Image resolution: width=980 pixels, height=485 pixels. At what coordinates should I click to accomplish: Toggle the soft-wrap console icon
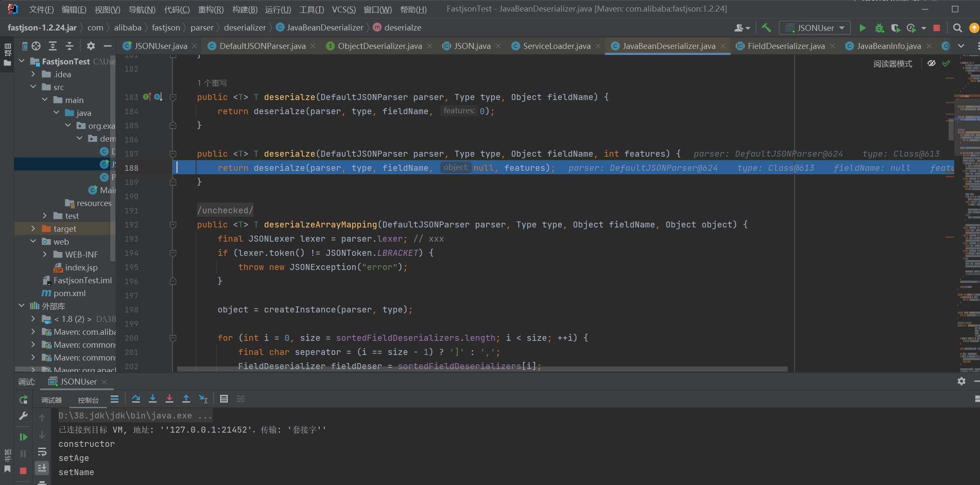pos(42,452)
